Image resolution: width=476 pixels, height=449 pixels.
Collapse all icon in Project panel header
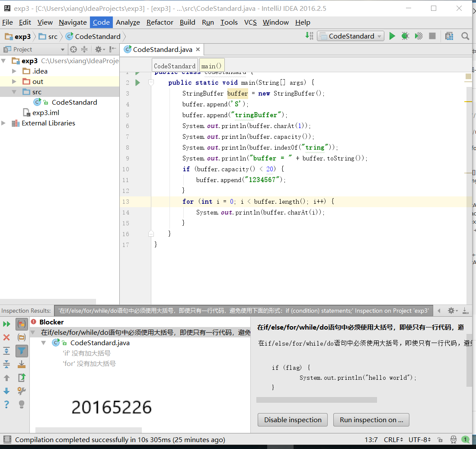pos(84,49)
